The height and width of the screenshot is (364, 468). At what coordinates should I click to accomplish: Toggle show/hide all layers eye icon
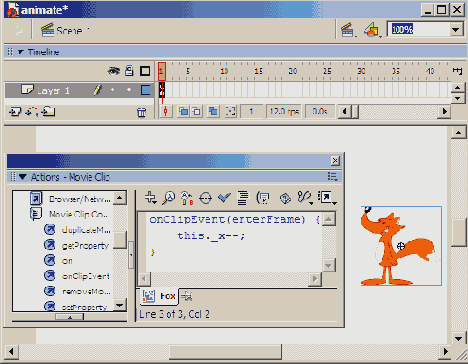(x=113, y=71)
